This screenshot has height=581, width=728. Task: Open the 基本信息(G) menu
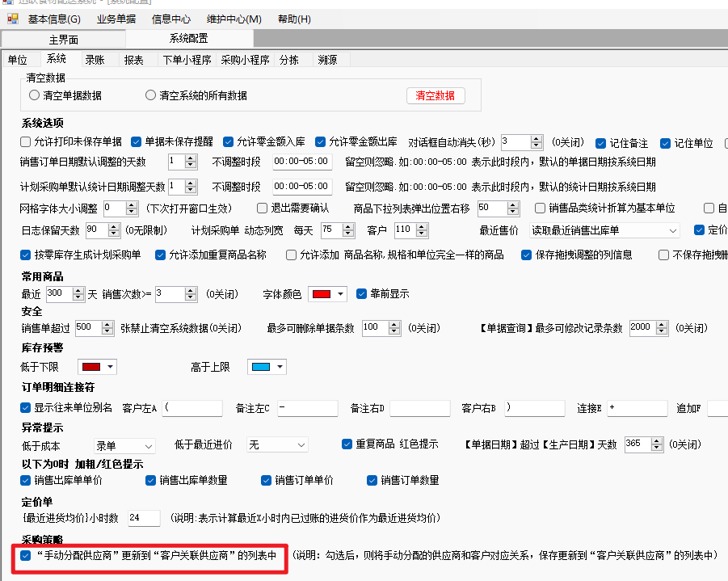[54, 19]
